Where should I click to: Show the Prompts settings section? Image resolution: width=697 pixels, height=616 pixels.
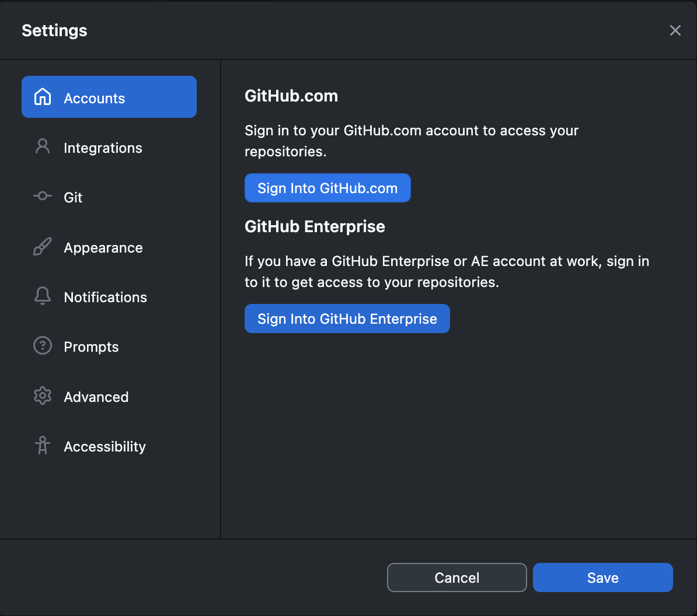(91, 347)
